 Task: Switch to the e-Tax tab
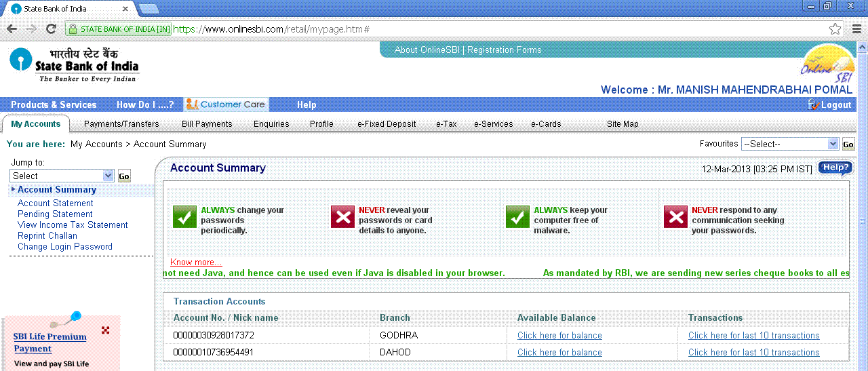pos(446,124)
